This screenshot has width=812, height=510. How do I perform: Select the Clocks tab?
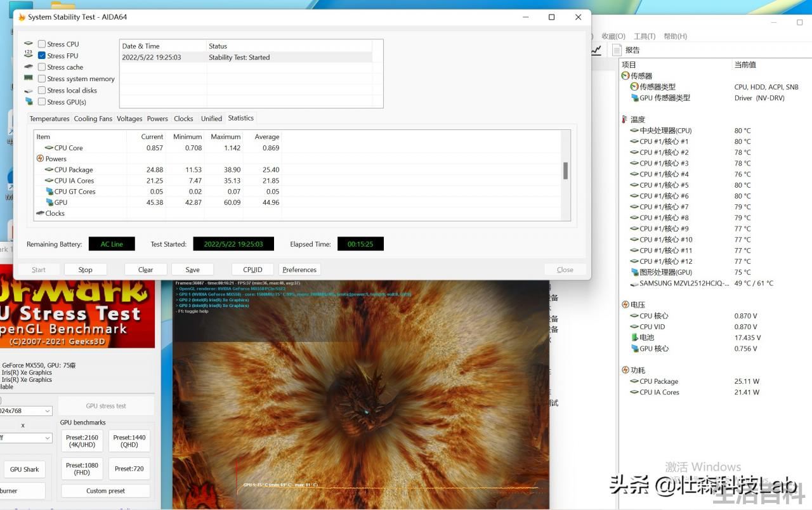tap(183, 119)
